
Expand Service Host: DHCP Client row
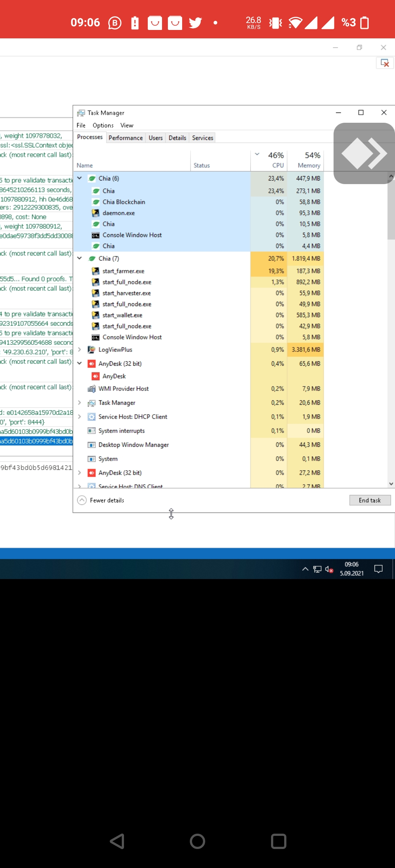79,416
